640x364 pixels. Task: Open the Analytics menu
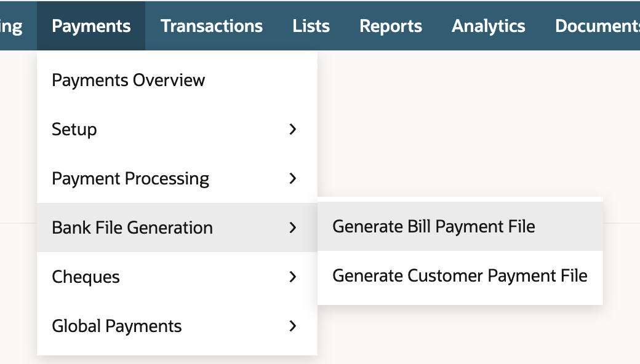(488, 26)
